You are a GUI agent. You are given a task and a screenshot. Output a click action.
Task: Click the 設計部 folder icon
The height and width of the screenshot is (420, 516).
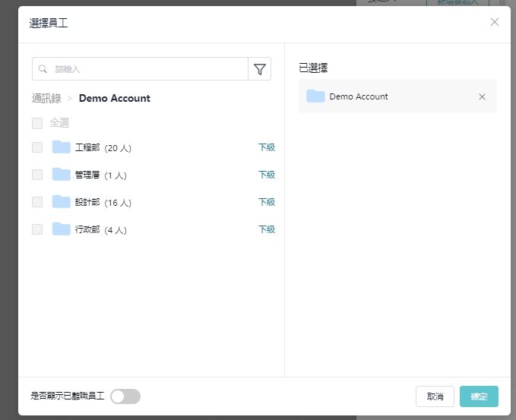click(x=62, y=202)
